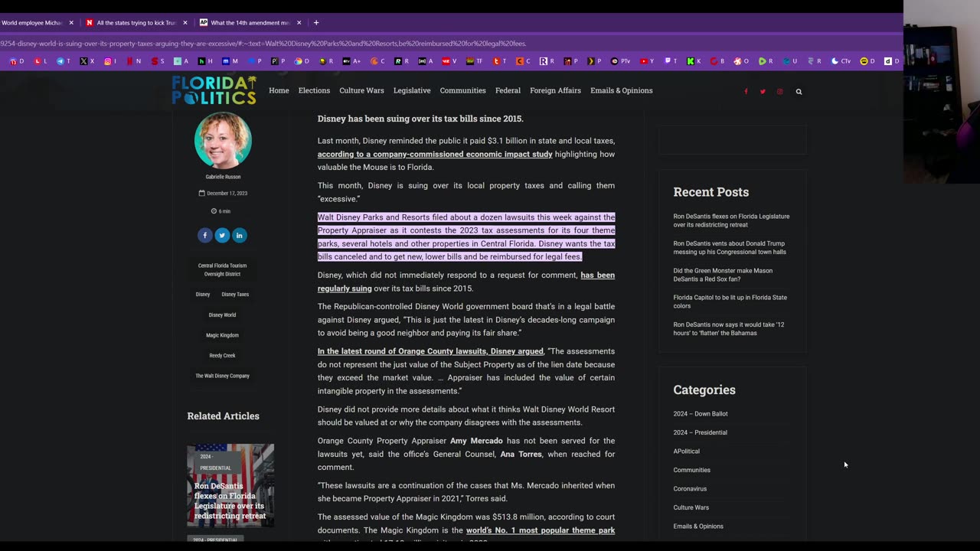Open the Telegram bookmark
Screen dimensions: 980x551
click(x=64, y=61)
